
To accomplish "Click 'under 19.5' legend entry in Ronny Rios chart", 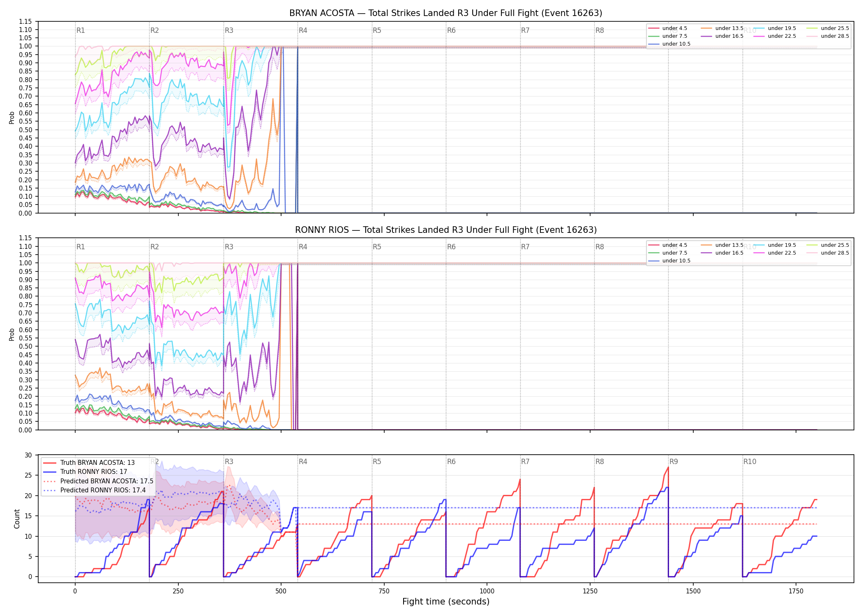I will (x=775, y=245).
